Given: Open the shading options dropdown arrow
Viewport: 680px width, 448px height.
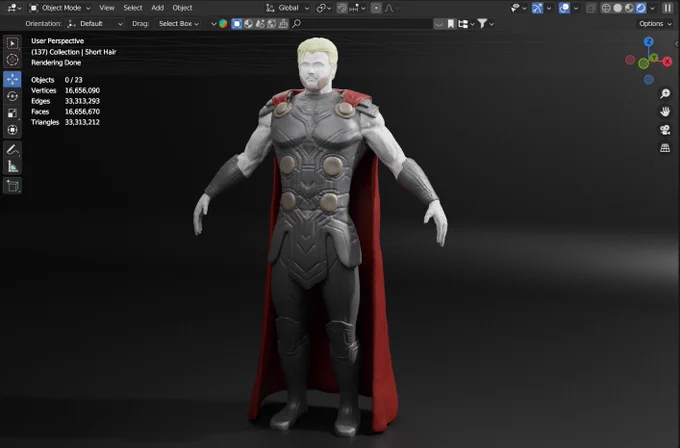Looking at the screenshot, I should point(652,8).
